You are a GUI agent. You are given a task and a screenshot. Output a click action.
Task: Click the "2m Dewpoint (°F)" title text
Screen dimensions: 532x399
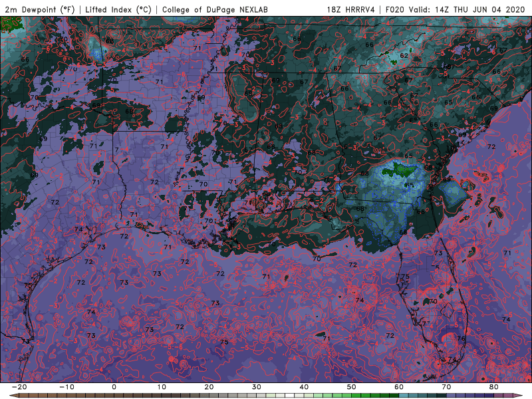pos(39,10)
